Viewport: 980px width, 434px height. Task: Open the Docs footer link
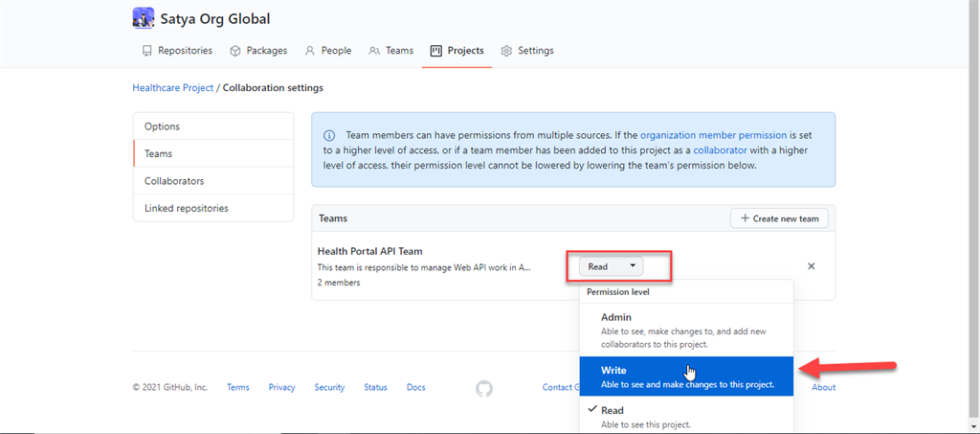pyautogui.click(x=416, y=387)
